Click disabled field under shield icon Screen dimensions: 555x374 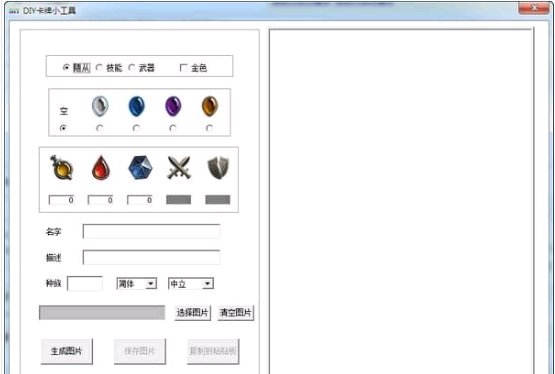(218, 200)
